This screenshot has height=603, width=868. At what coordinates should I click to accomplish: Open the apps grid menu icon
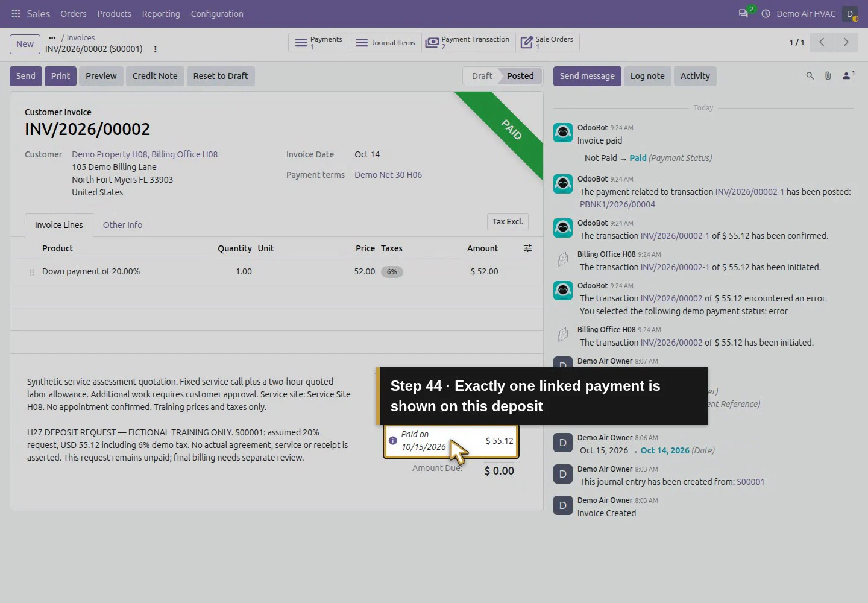16,13
